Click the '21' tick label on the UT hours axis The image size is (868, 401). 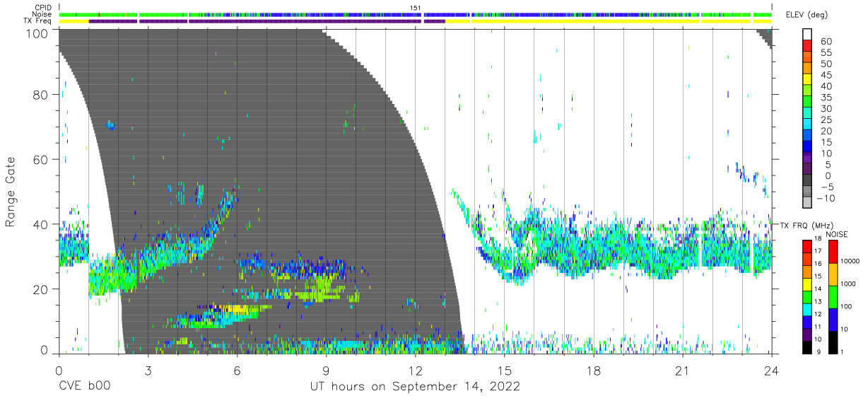(x=683, y=371)
